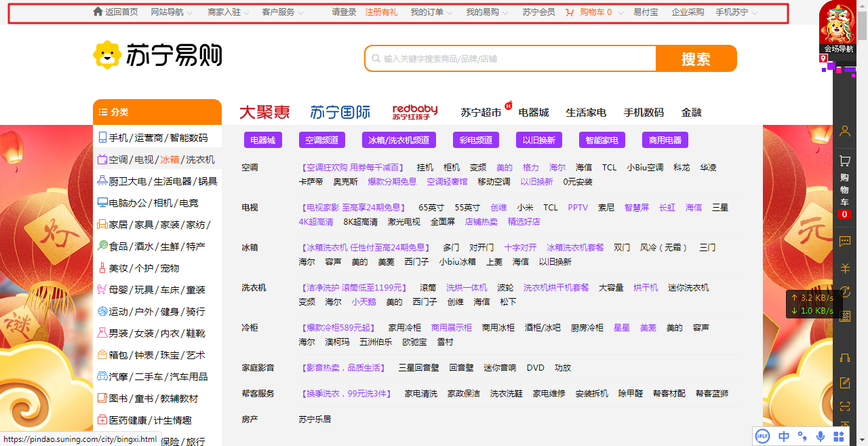Click the yen coupon icon in the right sidebar
This screenshot has height=446, width=868.
[x=844, y=268]
